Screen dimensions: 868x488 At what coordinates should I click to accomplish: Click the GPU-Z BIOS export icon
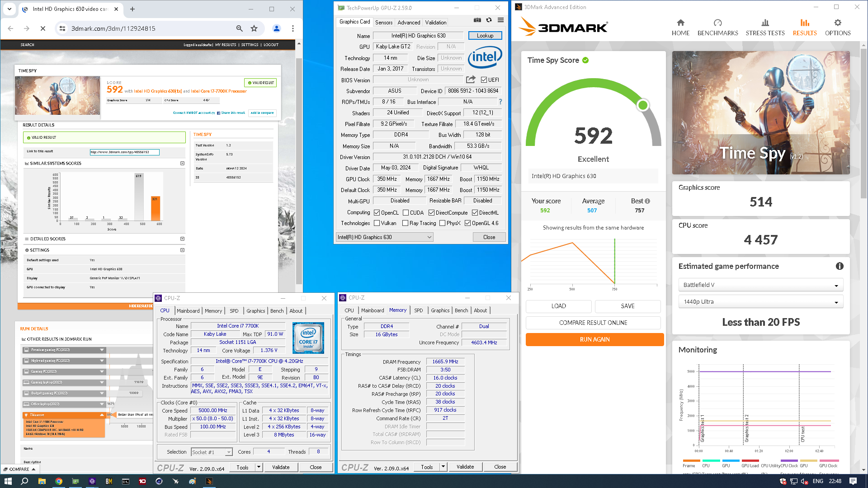pos(471,80)
